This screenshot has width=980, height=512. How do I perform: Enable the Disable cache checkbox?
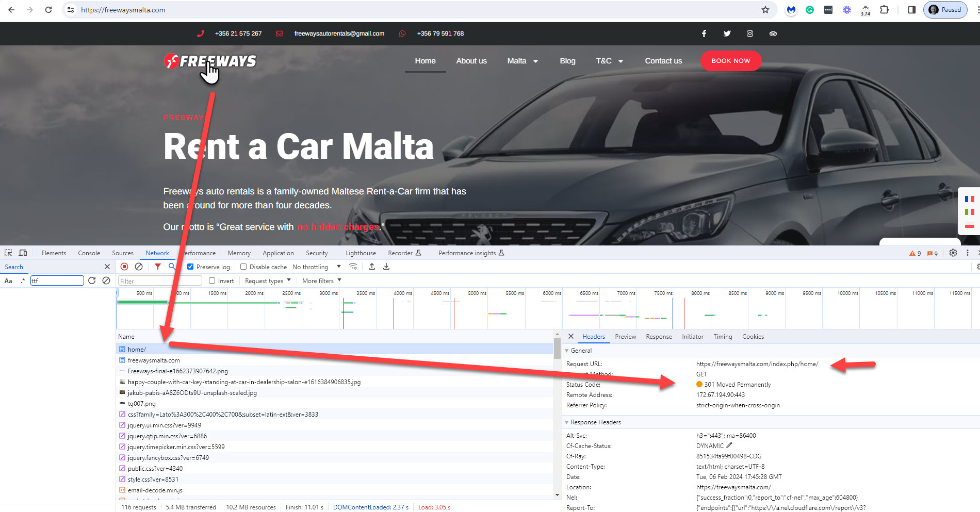243,267
